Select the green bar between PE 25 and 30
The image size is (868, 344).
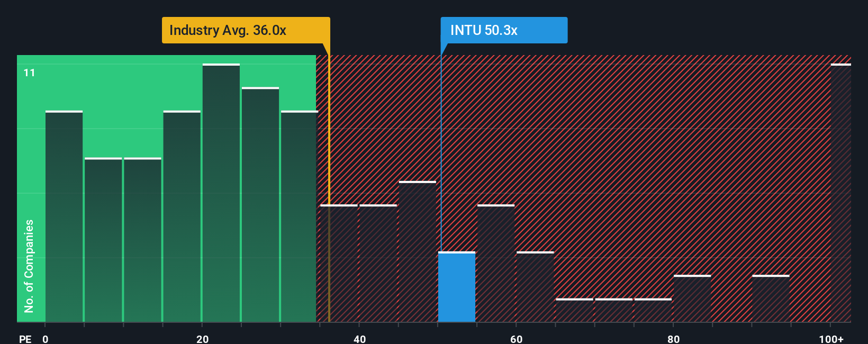(x=260, y=204)
